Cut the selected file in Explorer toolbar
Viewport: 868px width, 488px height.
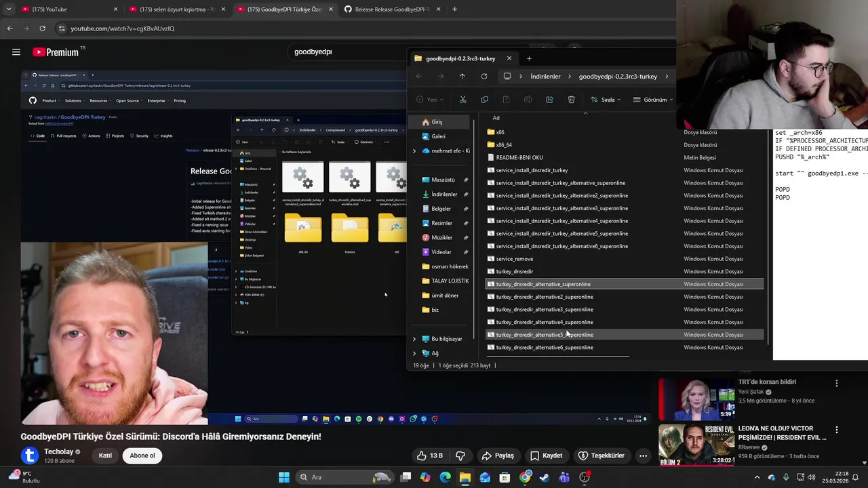pos(462,100)
